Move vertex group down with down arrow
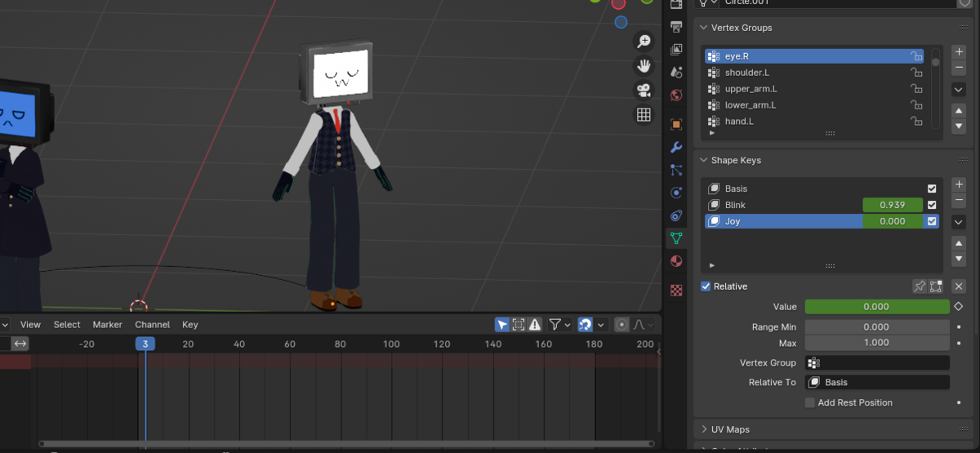Screen dimensions: 980x453 pyautogui.click(x=959, y=126)
